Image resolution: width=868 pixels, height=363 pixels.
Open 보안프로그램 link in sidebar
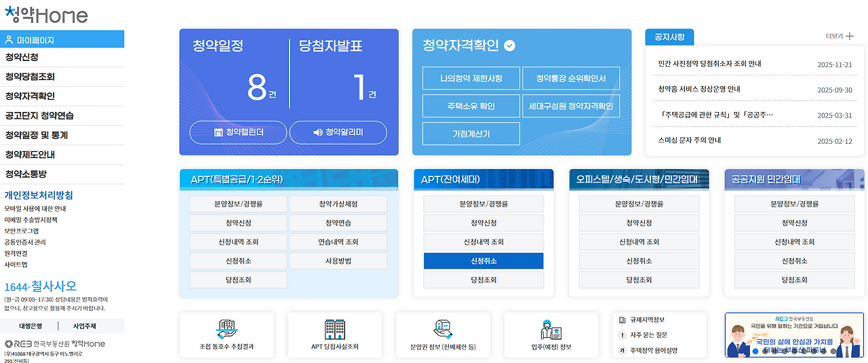(x=22, y=231)
